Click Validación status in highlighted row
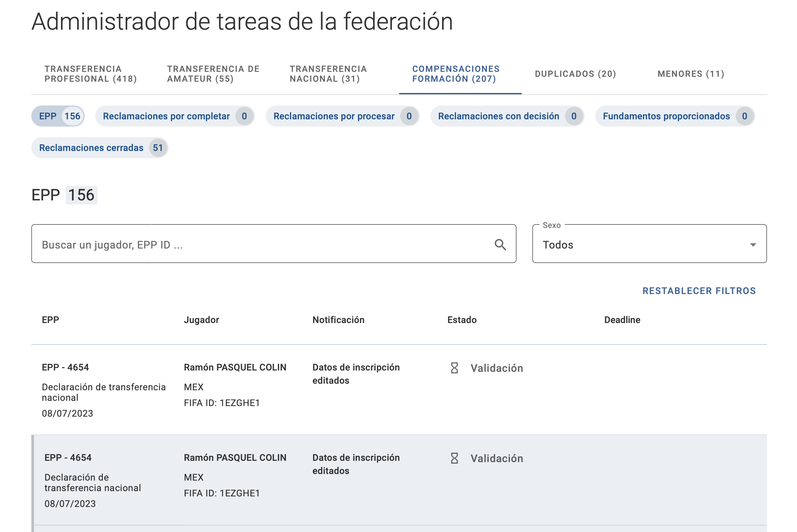Viewport: 797px width, 532px height. click(x=497, y=458)
